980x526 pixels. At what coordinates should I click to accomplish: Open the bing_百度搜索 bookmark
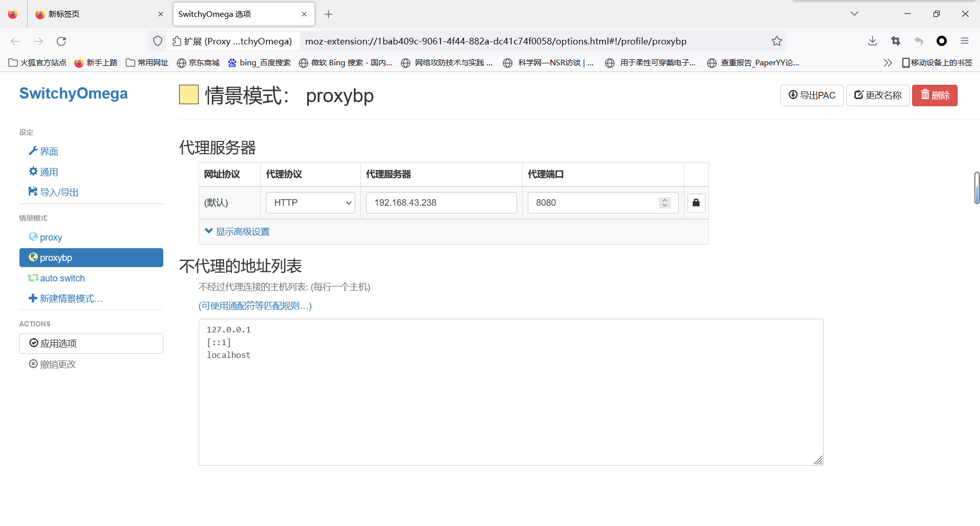point(259,63)
